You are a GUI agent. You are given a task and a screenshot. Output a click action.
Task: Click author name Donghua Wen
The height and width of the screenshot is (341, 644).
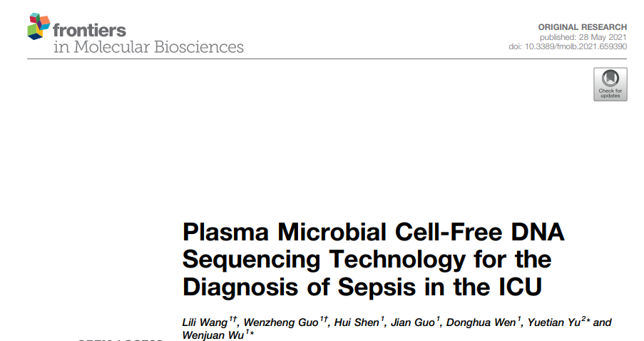[x=481, y=322]
